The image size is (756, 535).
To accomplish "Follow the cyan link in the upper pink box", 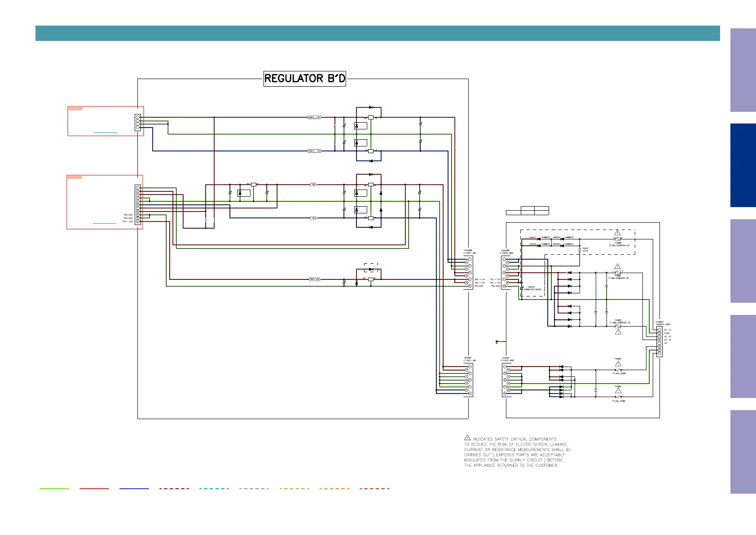I will (x=105, y=133).
